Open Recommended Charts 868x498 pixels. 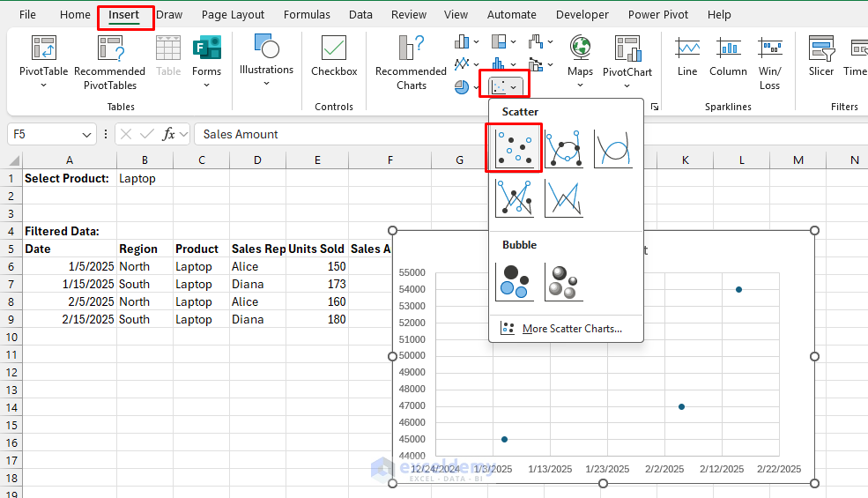[411, 62]
